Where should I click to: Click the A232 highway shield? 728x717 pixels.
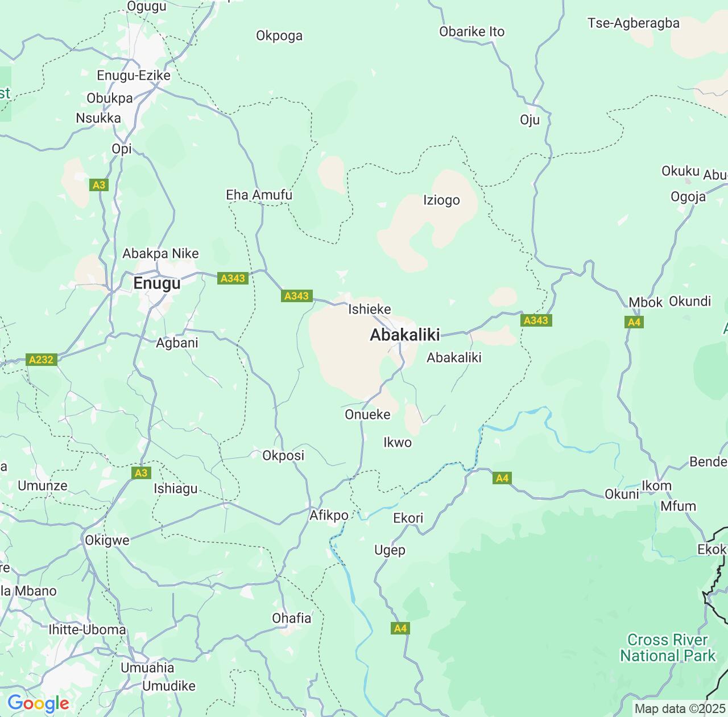42,360
